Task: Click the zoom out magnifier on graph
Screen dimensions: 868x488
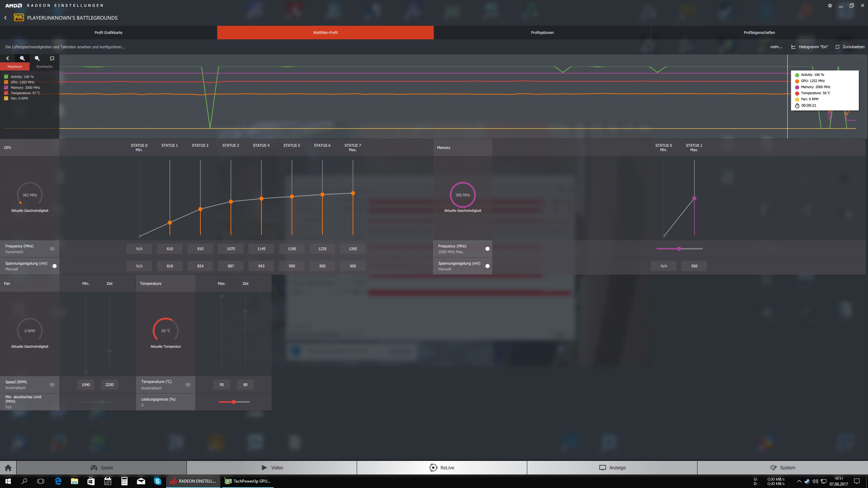Action: (x=37, y=58)
